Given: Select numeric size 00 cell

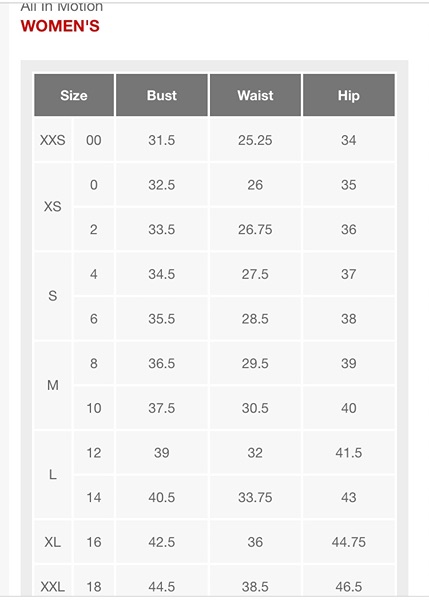Looking at the screenshot, I should pyautogui.click(x=94, y=140).
